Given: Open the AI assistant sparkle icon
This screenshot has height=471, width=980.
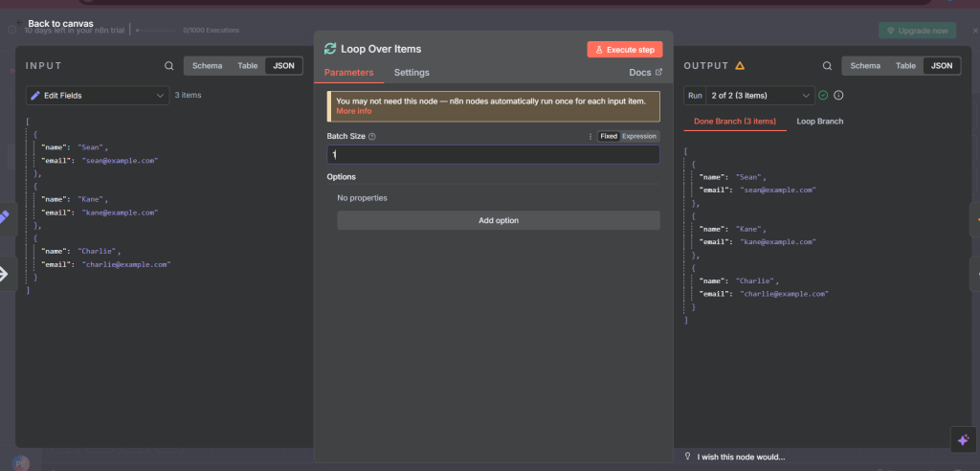Looking at the screenshot, I should (963, 438).
